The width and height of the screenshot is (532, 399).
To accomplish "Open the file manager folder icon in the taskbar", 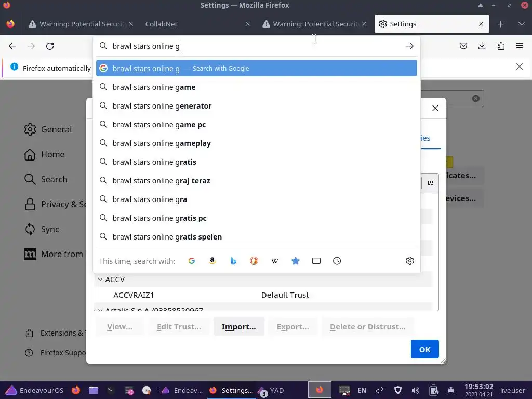I will click(94, 390).
